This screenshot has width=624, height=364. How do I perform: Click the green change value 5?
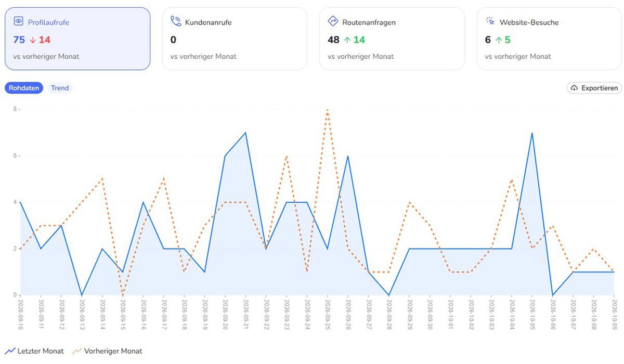[507, 40]
